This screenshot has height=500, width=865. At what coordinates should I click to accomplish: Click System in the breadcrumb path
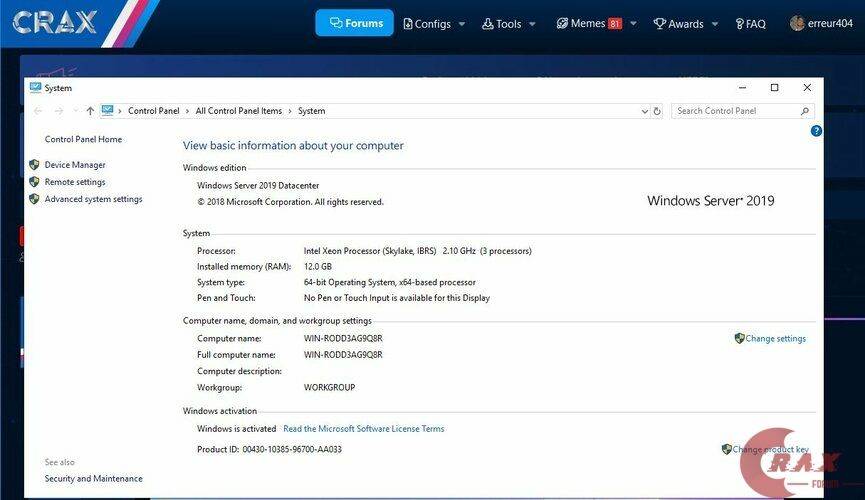[312, 111]
